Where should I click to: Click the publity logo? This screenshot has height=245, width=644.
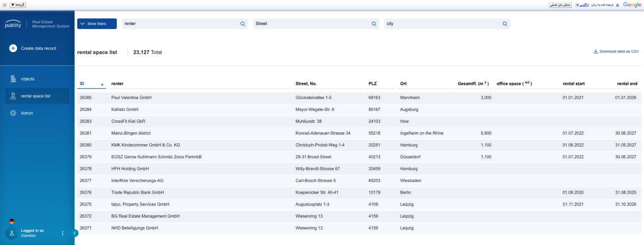click(x=13, y=24)
